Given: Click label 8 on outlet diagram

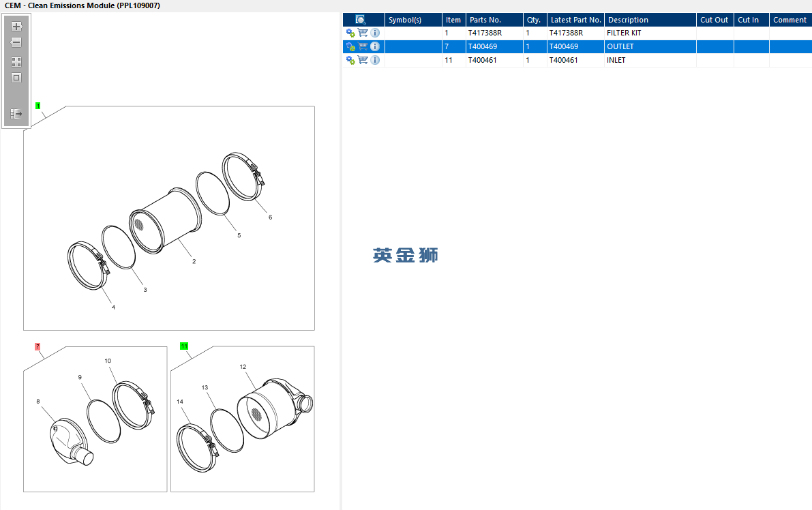Looking at the screenshot, I should coord(37,402).
